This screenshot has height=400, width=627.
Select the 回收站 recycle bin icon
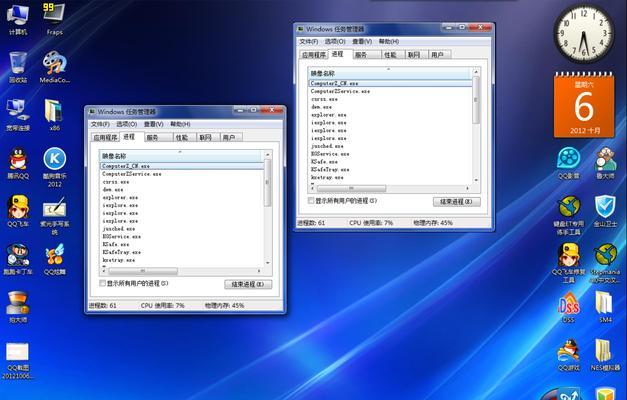click(x=18, y=67)
